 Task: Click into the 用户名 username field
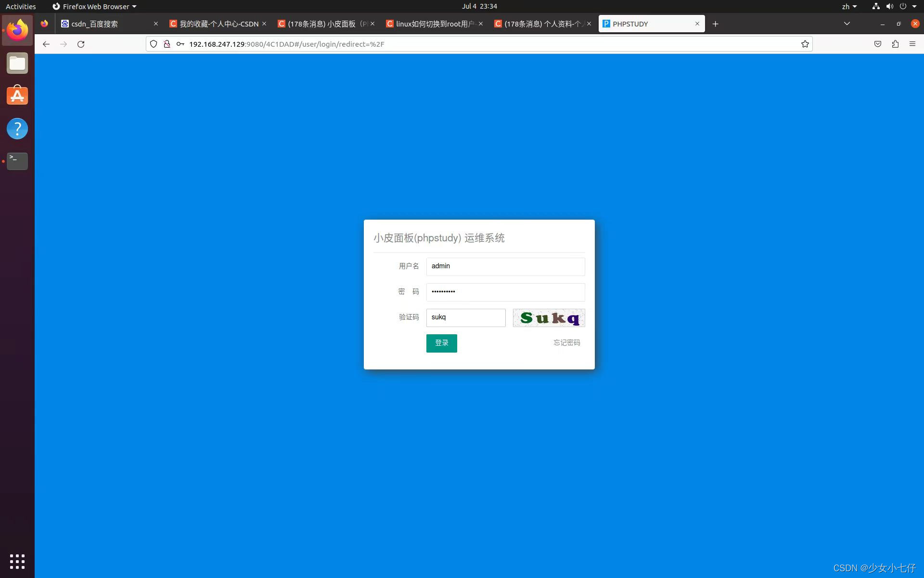505,266
